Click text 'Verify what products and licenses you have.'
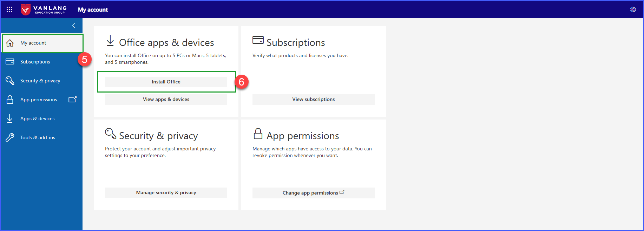 click(300, 55)
